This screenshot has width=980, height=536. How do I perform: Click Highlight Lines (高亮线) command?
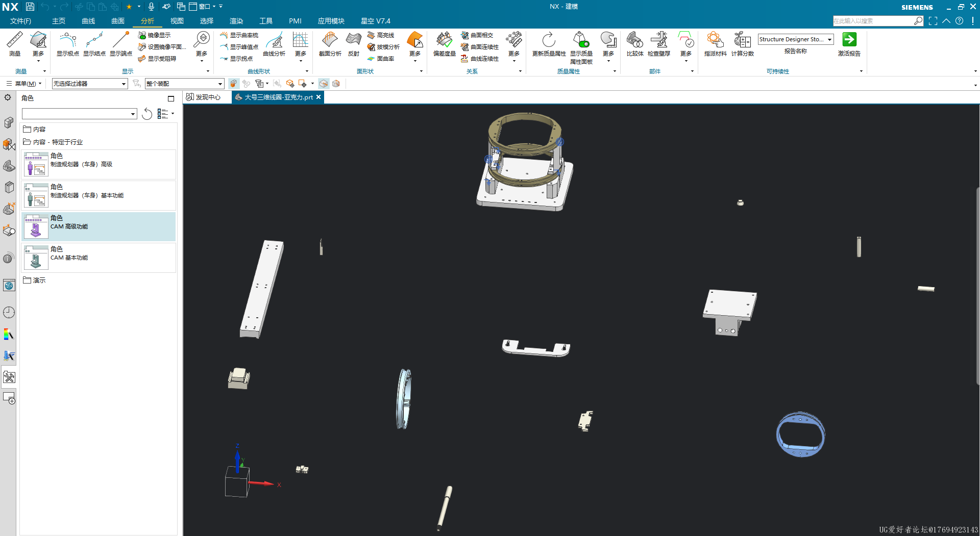coord(381,35)
